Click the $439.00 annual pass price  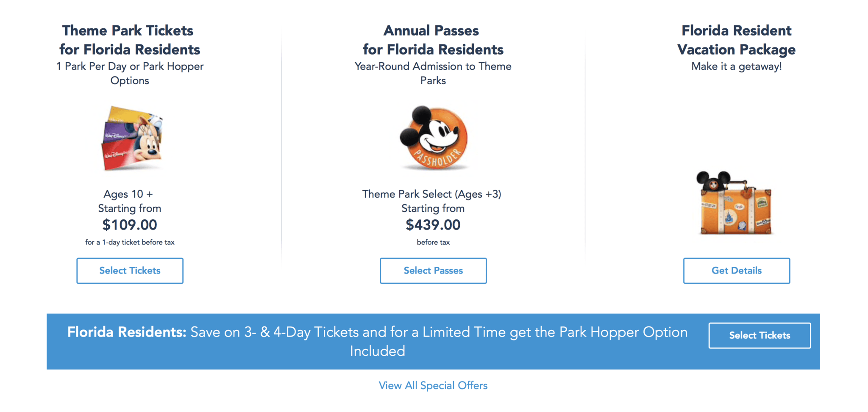(433, 225)
